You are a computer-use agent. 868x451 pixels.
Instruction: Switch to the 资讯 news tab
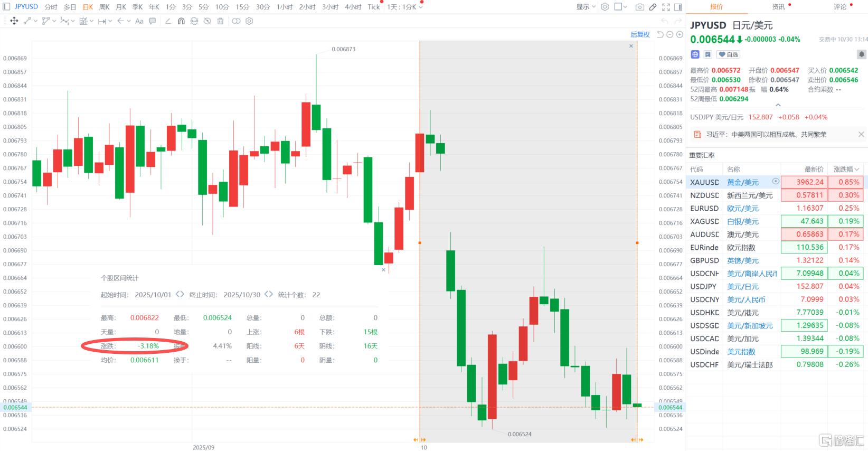click(779, 7)
